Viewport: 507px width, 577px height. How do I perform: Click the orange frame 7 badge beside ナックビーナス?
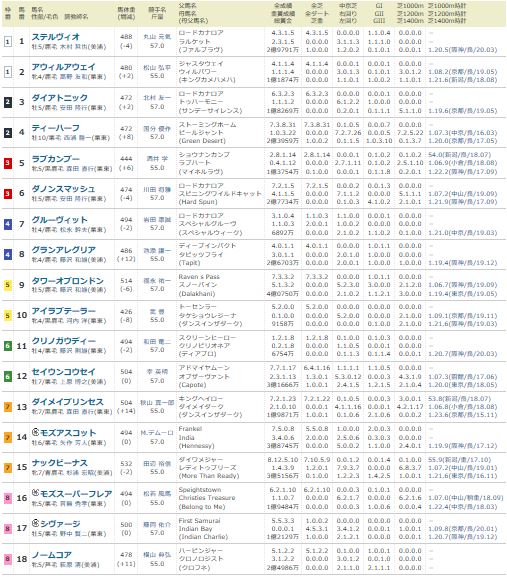tap(7, 467)
